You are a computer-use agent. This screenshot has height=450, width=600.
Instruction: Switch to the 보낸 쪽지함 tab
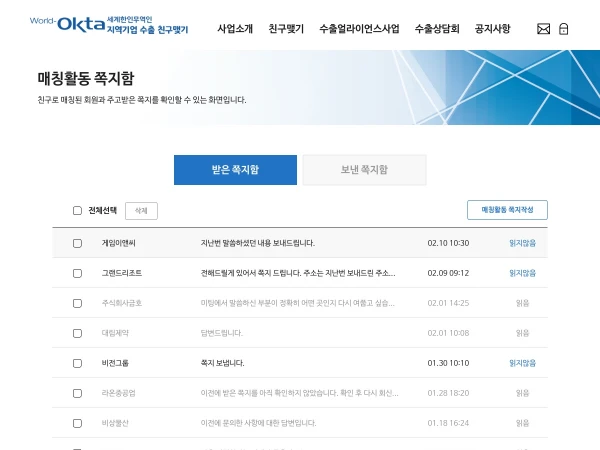click(364, 170)
